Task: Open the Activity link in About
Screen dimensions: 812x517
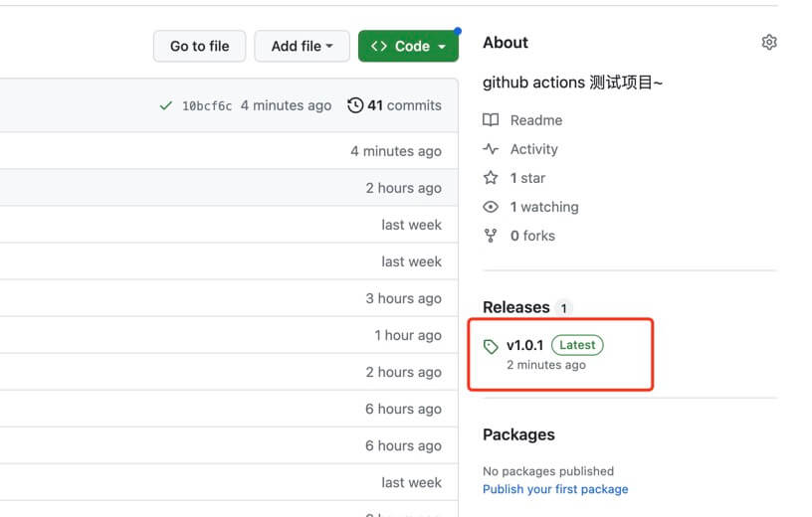Action: click(534, 149)
